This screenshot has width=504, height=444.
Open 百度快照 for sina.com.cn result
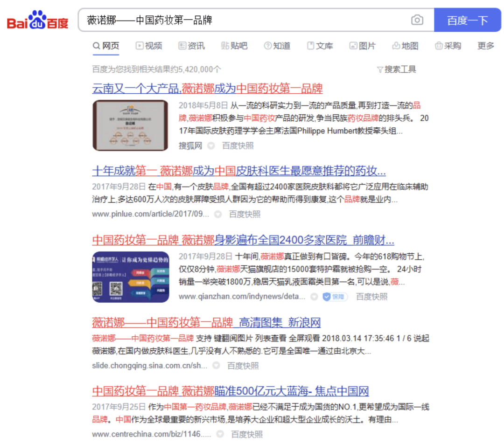point(243,366)
